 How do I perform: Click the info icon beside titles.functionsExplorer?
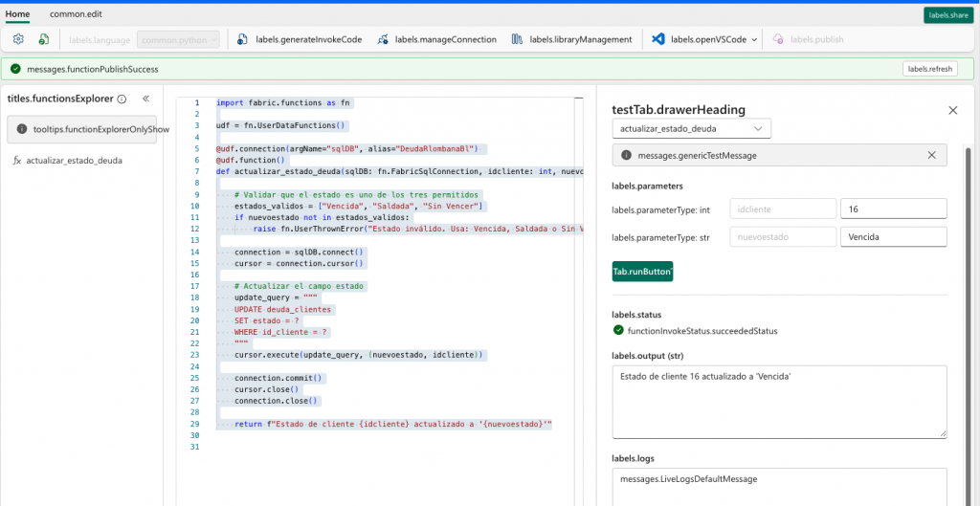[x=122, y=99]
